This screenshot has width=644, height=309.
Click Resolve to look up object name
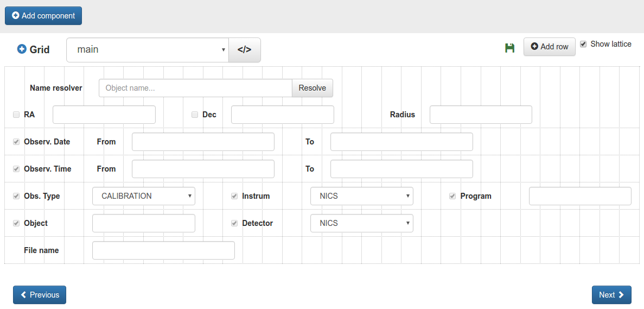(x=312, y=88)
